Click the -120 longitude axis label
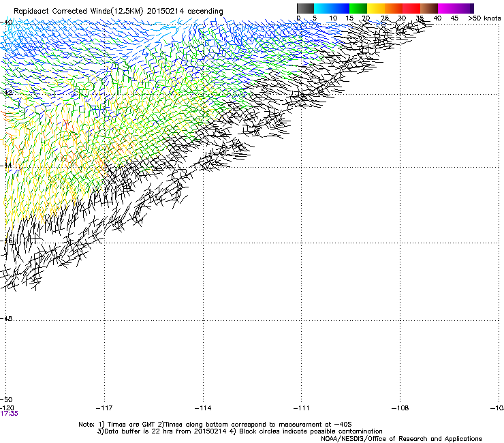 [x=7, y=408]
